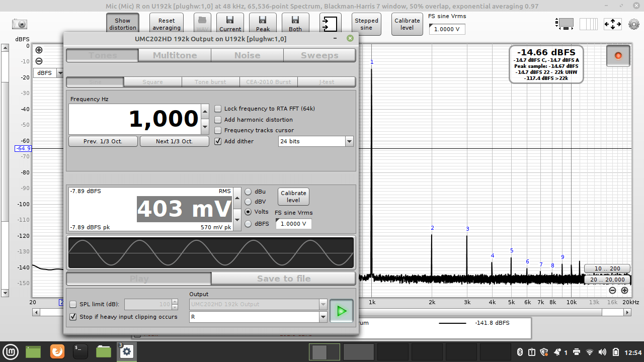This screenshot has width=644, height=362.
Task: Click the four-arrow graph limits icon
Action: (612, 24)
